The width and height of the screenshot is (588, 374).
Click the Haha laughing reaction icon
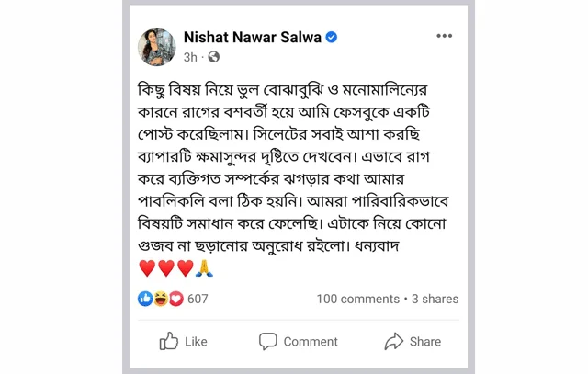pyautogui.click(x=161, y=299)
